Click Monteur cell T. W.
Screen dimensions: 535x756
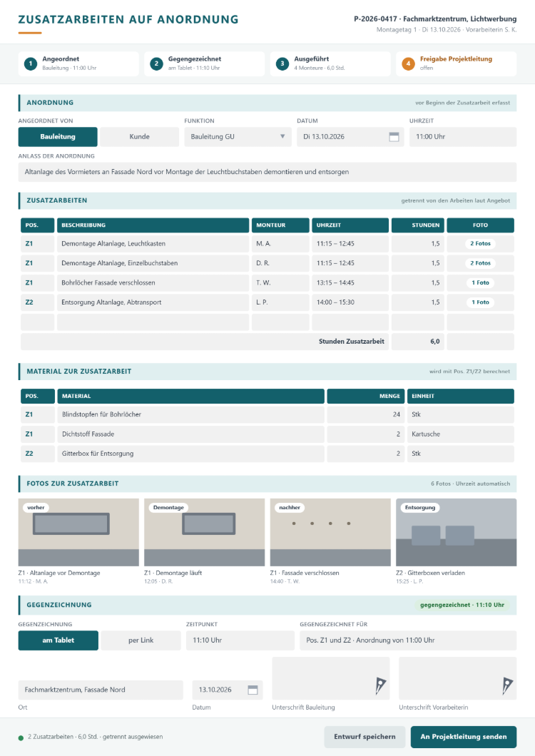[280, 283]
